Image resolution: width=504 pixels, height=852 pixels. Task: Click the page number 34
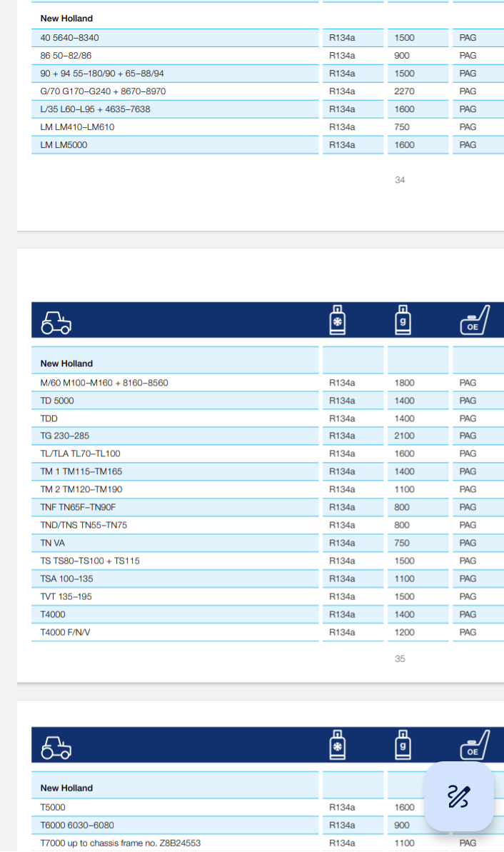coord(400,180)
